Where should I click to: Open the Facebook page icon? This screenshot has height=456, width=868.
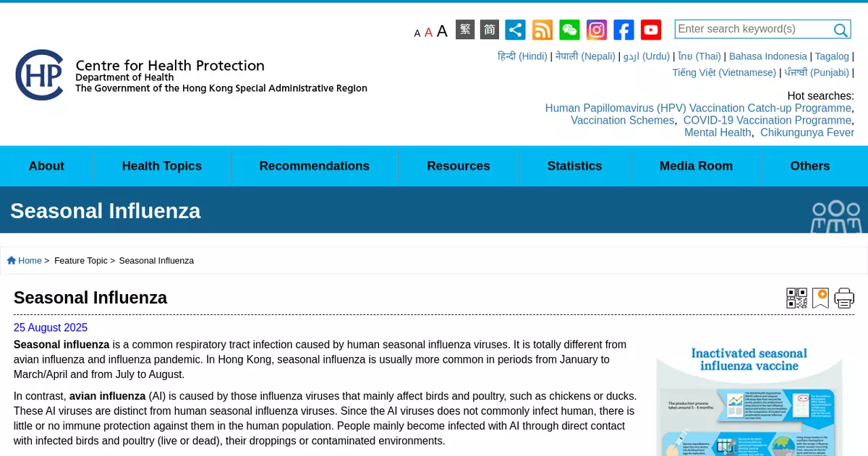click(624, 30)
